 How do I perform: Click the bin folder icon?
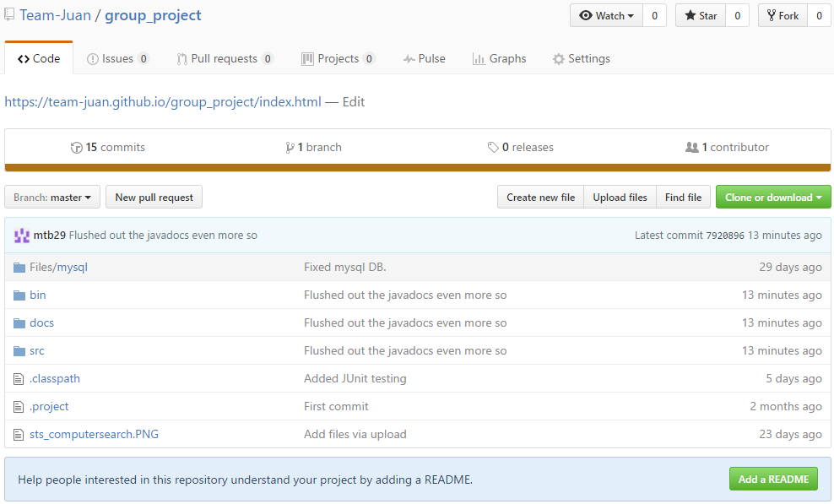(x=19, y=295)
